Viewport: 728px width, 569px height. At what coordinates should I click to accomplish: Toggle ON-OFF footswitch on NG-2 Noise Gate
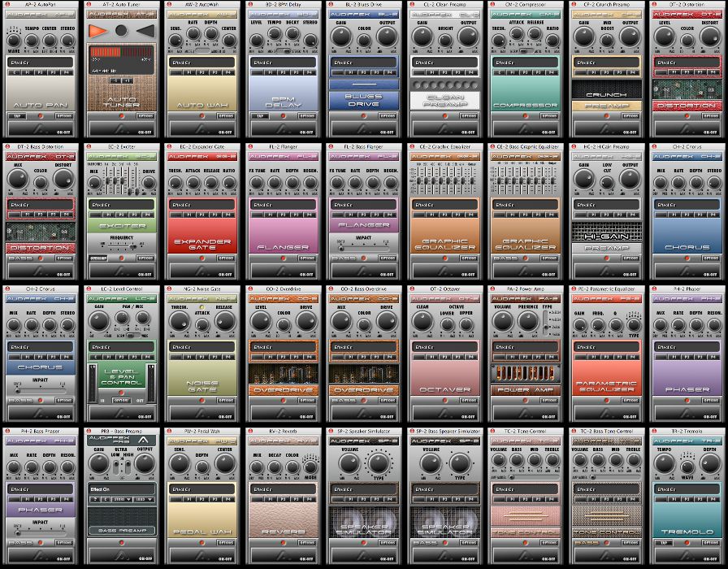coord(202,413)
